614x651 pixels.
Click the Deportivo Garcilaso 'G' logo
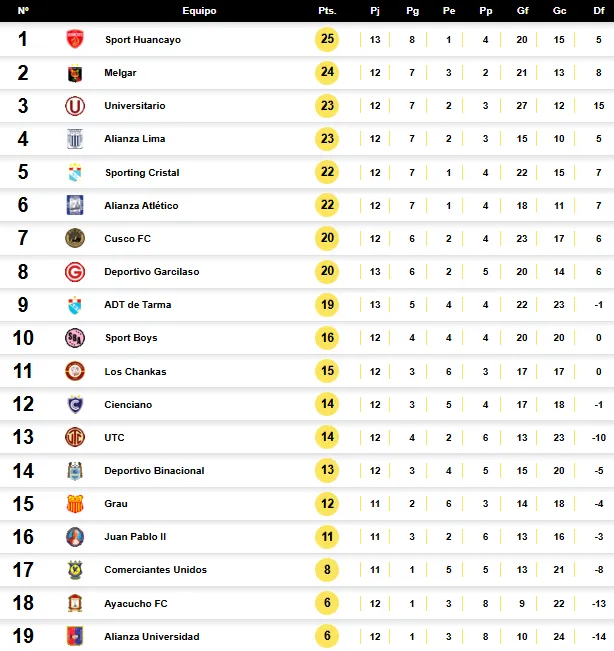click(x=75, y=272)
